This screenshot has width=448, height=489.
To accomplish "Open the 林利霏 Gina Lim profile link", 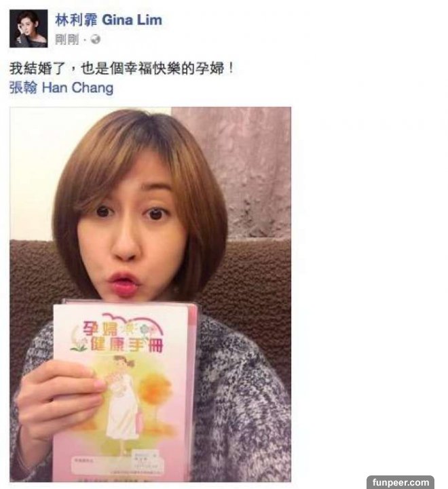I will point(109,20).
